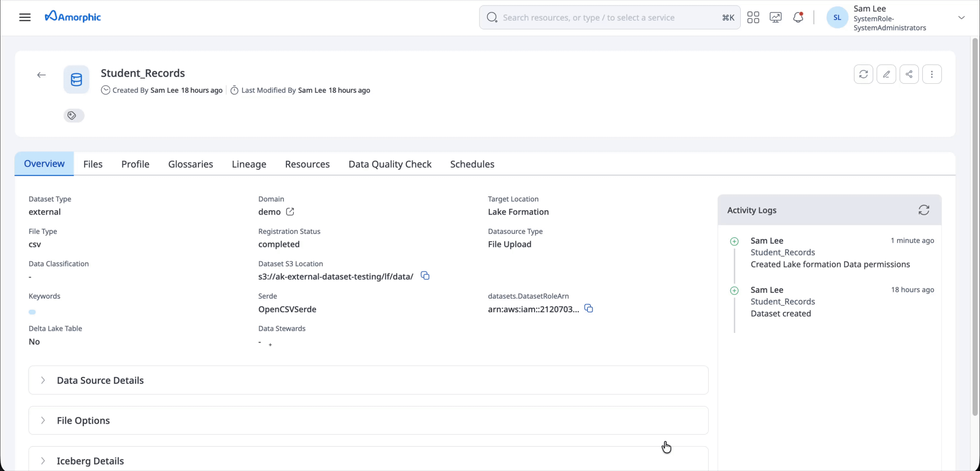Click the Keywords blue tag chip
This screenshot has width=980, height=471.
pos(32,312)
